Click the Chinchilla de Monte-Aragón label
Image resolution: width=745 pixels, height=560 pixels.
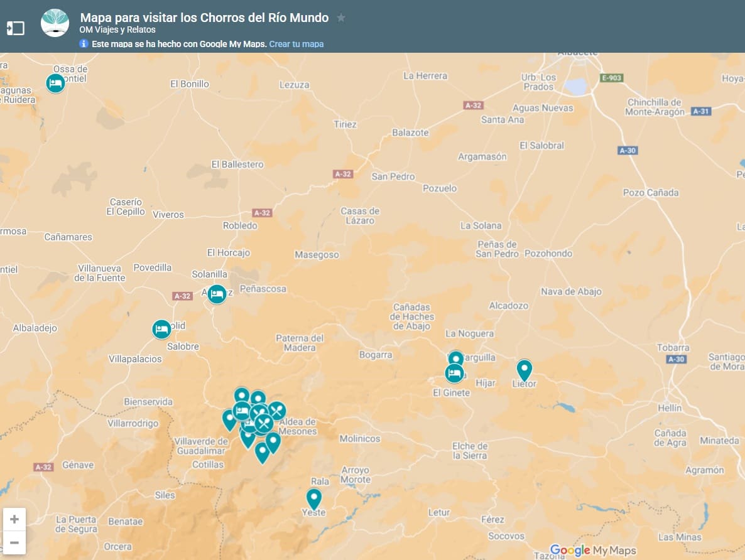(x=655, y=107)
